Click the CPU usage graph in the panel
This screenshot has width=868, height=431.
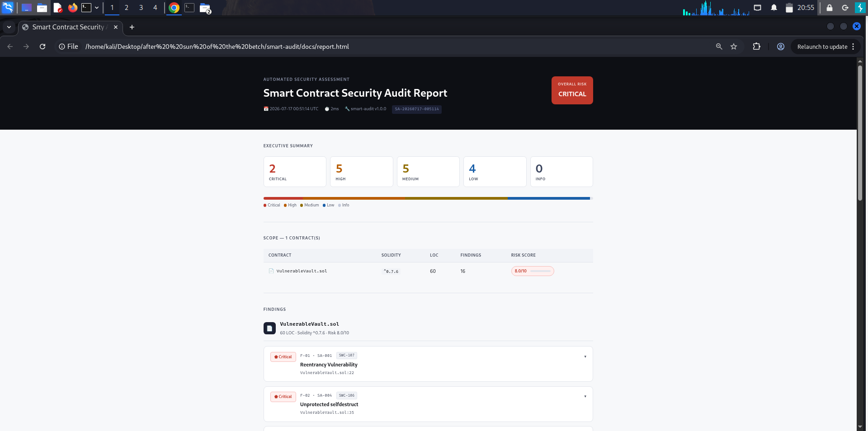pyautogui.click(x=716, y=8)
